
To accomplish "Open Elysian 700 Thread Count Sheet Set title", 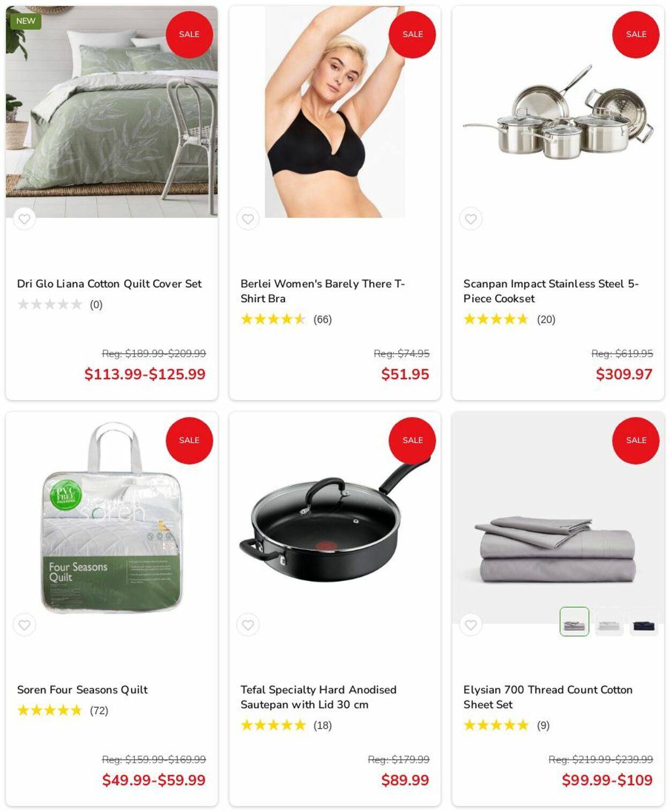I will pyautogui.click(x=548, y=697).
